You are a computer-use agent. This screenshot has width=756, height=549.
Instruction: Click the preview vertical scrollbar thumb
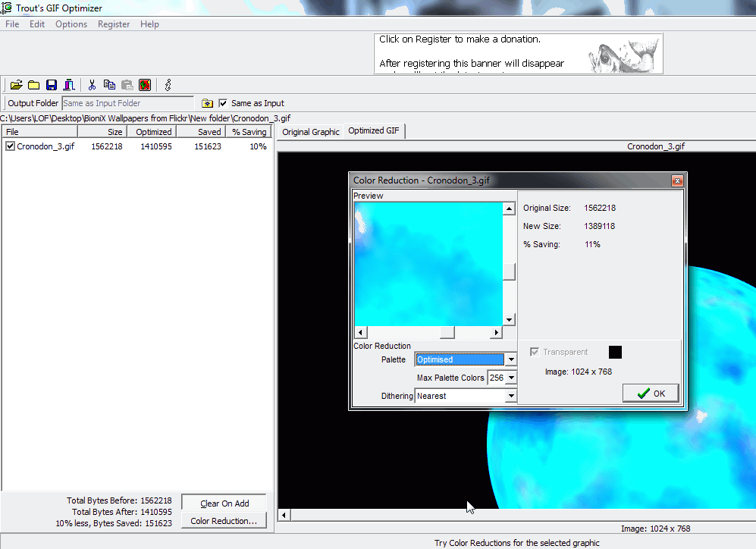click(509, 271)
